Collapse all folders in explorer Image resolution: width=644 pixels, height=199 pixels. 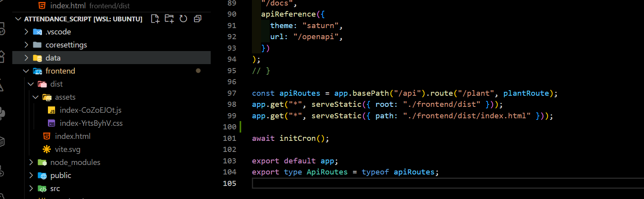(x=198, y=19)
